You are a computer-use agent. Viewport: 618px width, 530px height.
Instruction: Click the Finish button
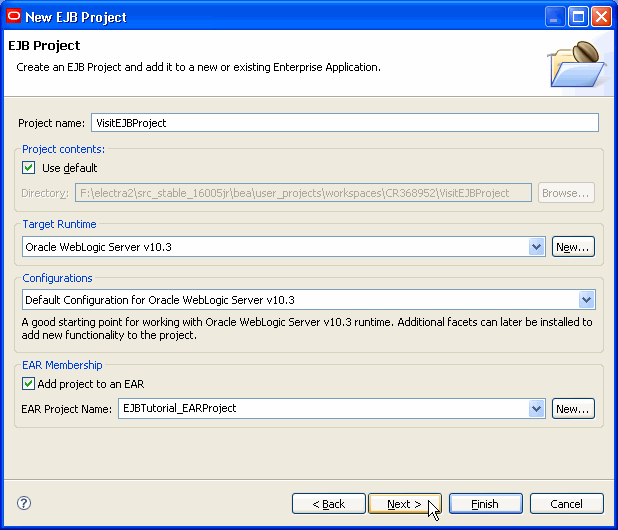pyautogui.click(x=486, y=504)
